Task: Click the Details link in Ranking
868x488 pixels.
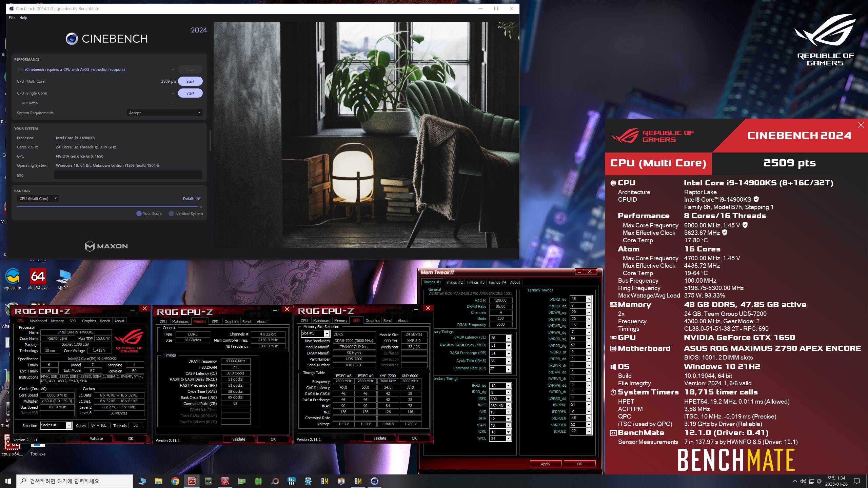Action: (189, 199)
